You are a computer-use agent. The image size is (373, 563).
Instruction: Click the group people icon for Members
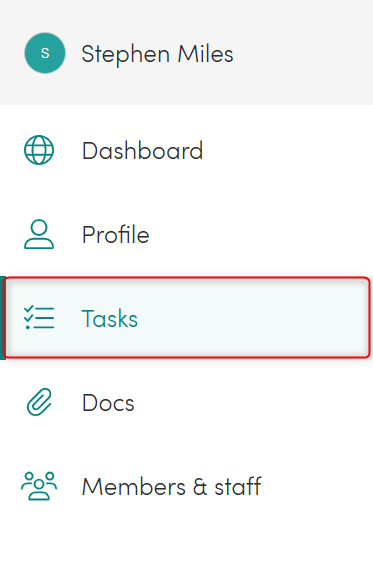tap(39, 486)
